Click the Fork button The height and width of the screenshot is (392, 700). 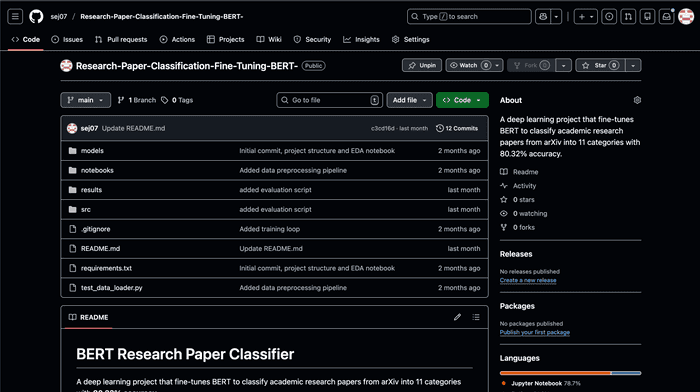click(531, 65)
